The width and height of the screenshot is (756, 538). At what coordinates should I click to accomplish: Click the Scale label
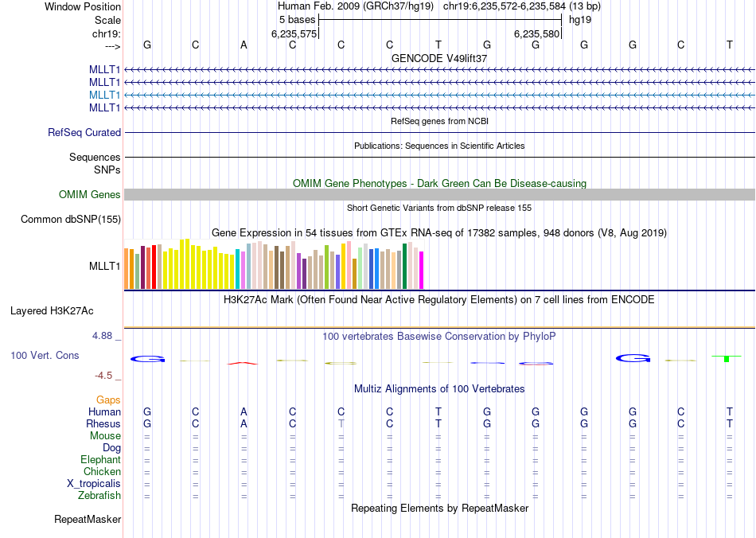tap(108, 20)
